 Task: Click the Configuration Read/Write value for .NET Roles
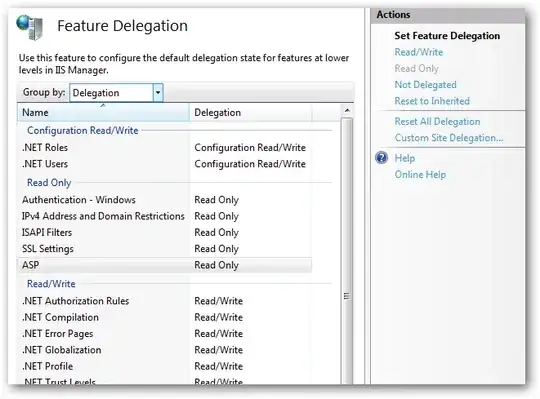(x=250, y=147)
